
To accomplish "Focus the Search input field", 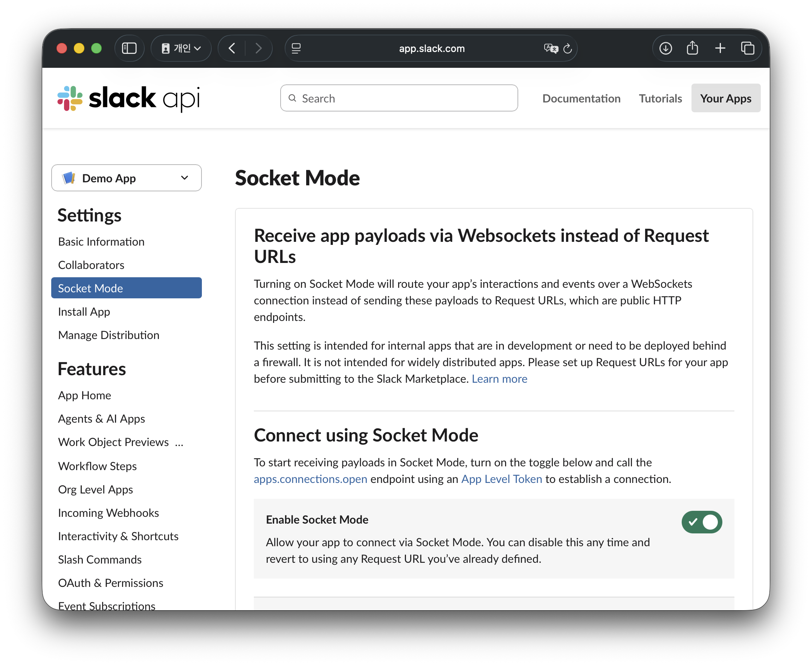I will (399, 98).
